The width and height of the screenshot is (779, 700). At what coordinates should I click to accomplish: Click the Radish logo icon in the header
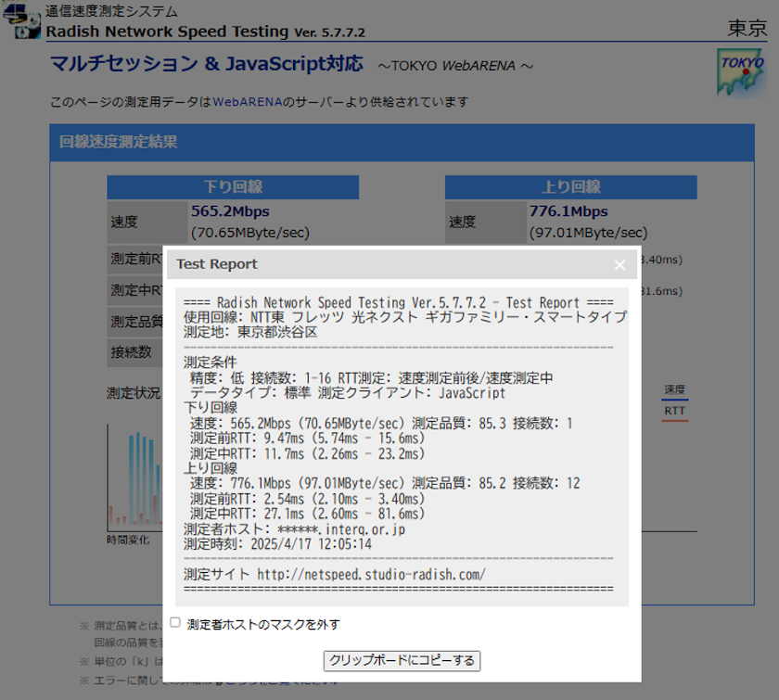pos(22,22)
